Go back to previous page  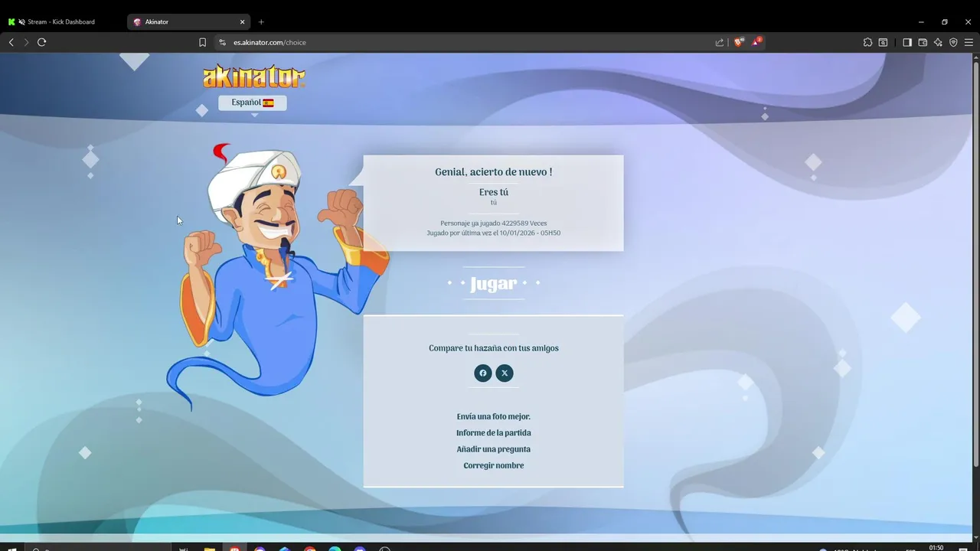pyautogui.click(x=11, y=42)
